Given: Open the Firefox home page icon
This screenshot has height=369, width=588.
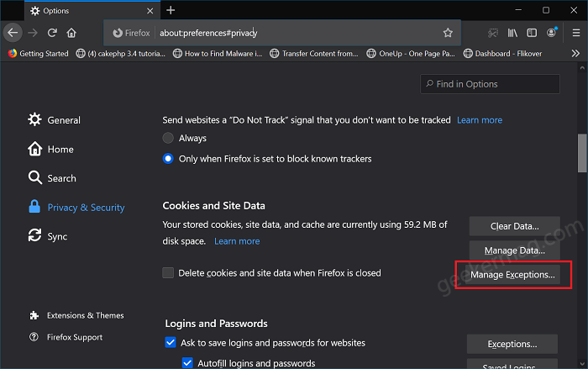Looking at the screenshot, I should [x=71, y=33].
